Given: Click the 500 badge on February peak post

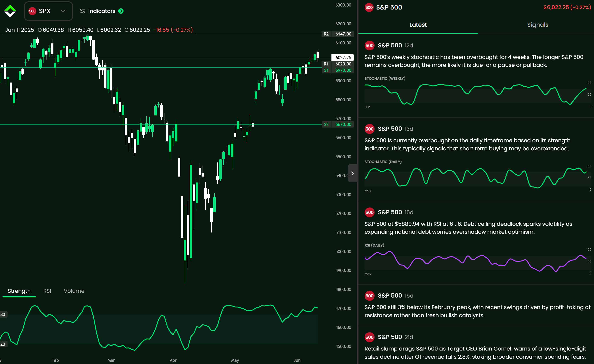Looking at the screenshot, I should coord(369,296).
